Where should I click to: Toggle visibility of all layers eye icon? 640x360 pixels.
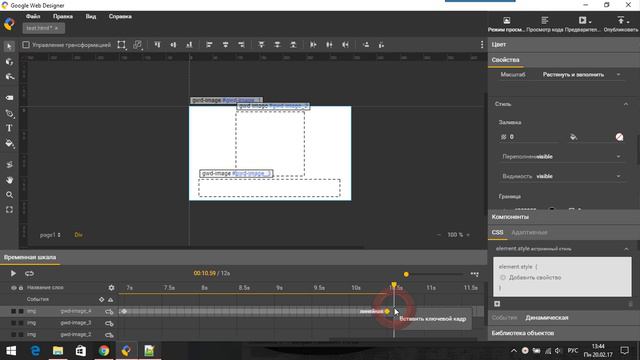[x=13, y=288]
